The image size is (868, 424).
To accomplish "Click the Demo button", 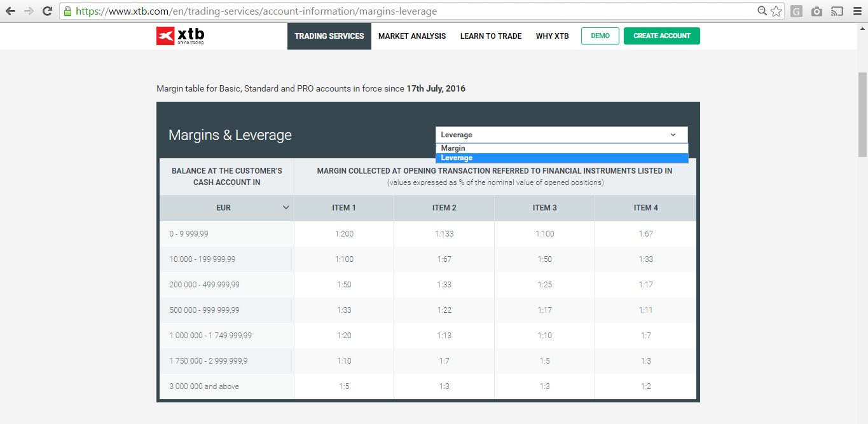I will point(600,36).
